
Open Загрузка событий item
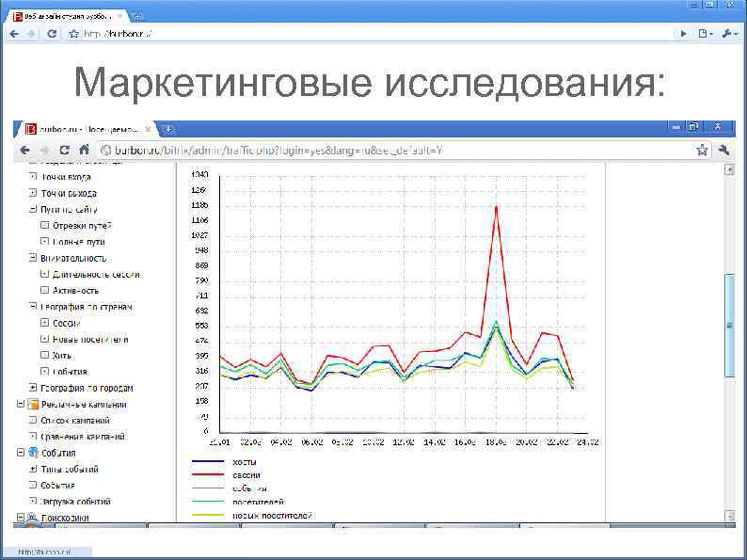pos(76,502)
